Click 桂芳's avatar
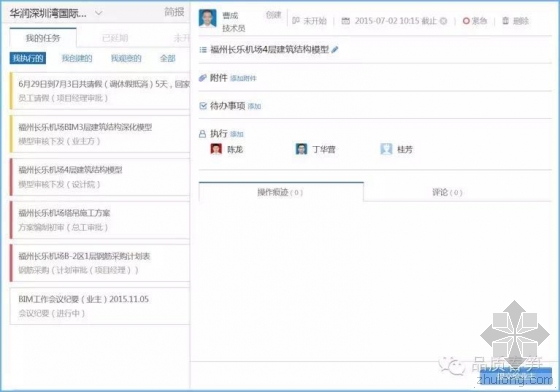The image size is (560, 392). [386, 149]
